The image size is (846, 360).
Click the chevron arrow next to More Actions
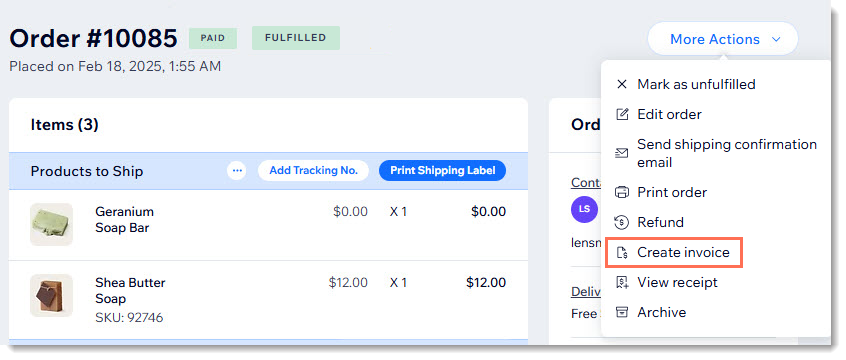776,39
